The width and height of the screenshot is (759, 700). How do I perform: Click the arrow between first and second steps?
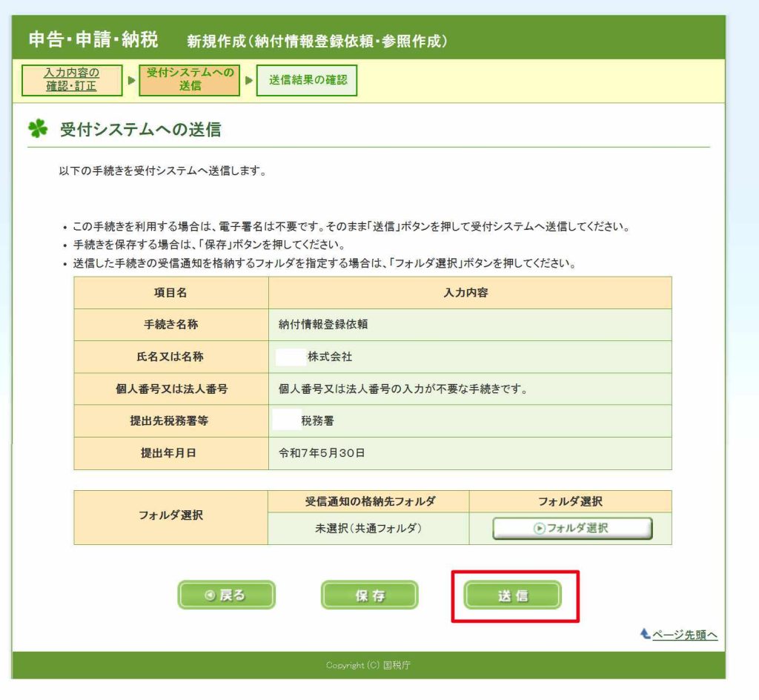[130, 80]
